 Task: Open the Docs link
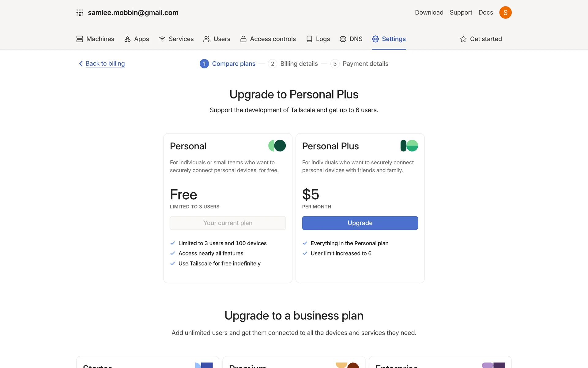pyautogui.click(x=486, y=13)
